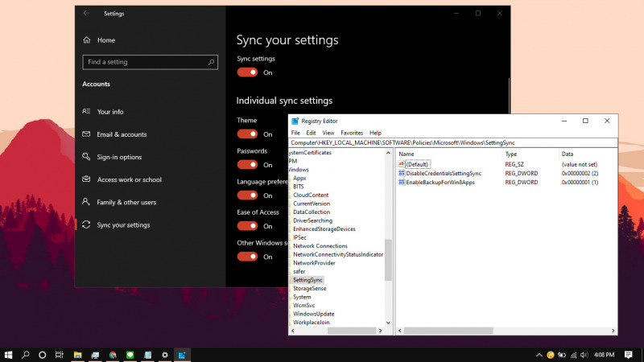Click the registry tree horizontal scrollbar thumb
Viewport: 644px width, 362px height.
(352, 331)
